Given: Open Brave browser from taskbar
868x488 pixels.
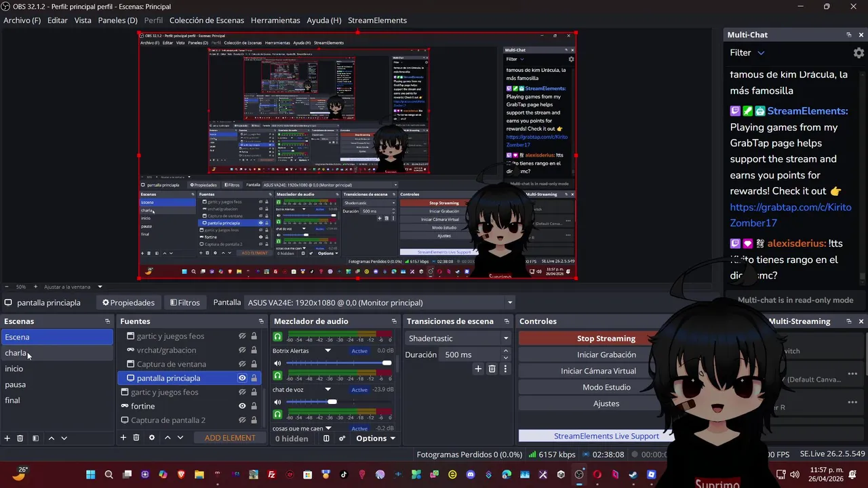Looking at the screenshot, I should (x=181, y=474).
